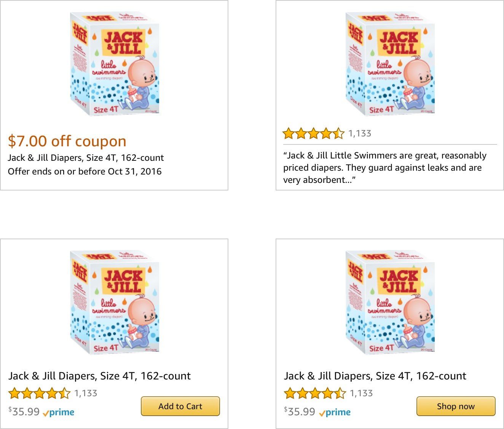Click the coupon's offer ends Oct 31, 2016 text
504x429 pixels.
point(85,171)
